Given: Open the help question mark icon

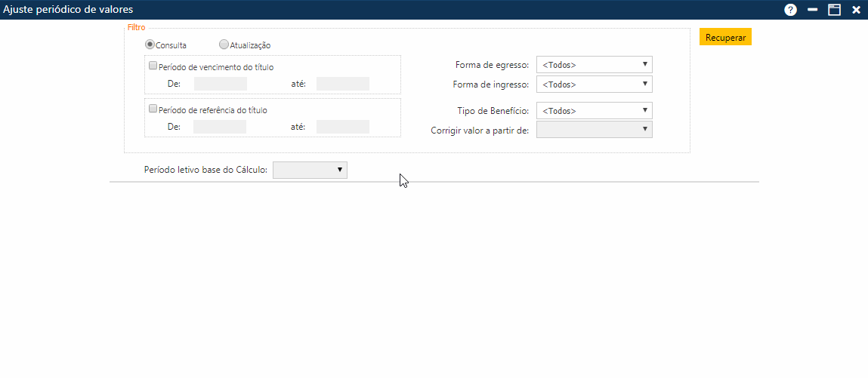Looking at the screenshot, I should (x=790, y=10).
